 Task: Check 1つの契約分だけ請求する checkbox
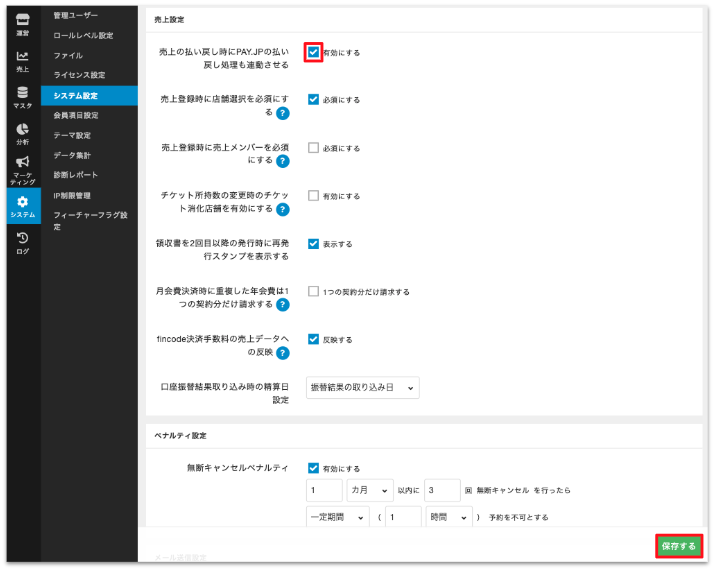tap(314, 292)
